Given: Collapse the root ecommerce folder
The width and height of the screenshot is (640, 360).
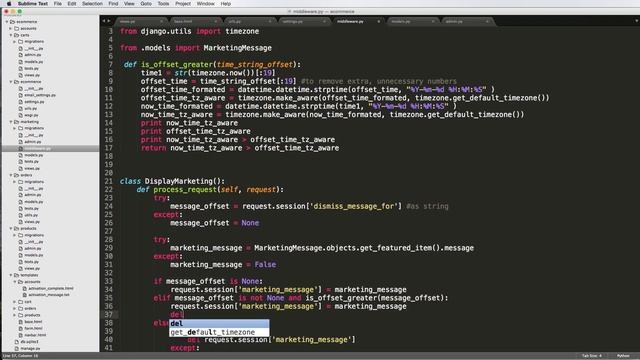Looking at the screenshot, I should tap(7, 22).
